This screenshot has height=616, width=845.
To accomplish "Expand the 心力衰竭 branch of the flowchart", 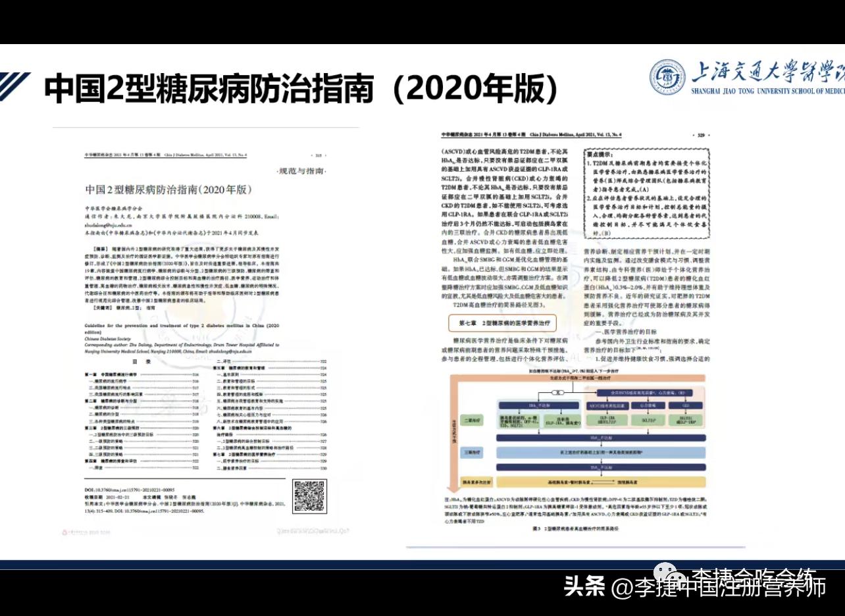I will pos(648,405).
